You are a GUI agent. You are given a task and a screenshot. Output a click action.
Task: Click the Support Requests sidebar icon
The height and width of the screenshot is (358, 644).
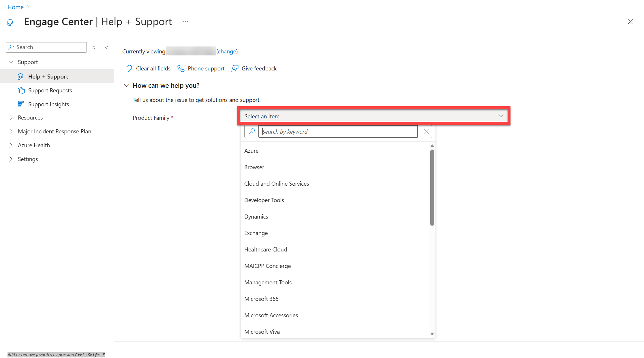coord(21,90)
